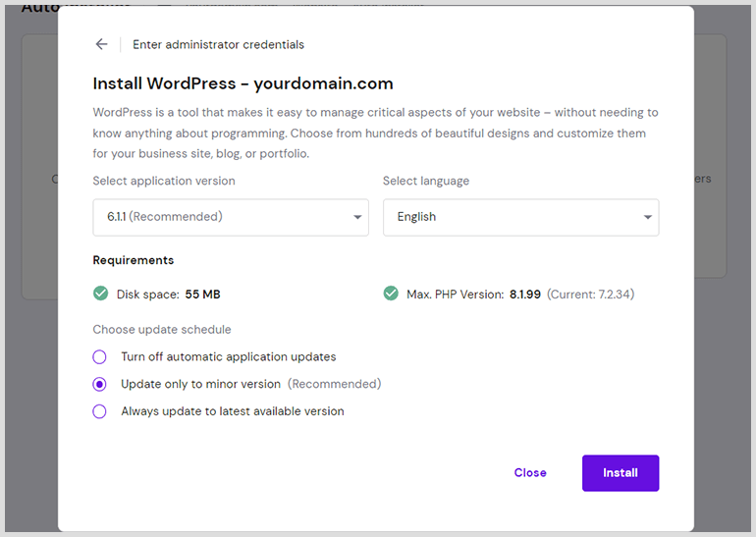The image size is (756, 537).
Task: Click the Install button
Action: point(621,473)
